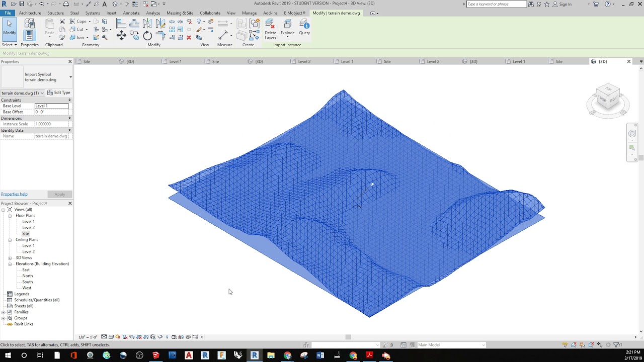Click the Delete Layers tool
Image resolution: width=644 pixels, height=362 pixels.
[270, 29]
